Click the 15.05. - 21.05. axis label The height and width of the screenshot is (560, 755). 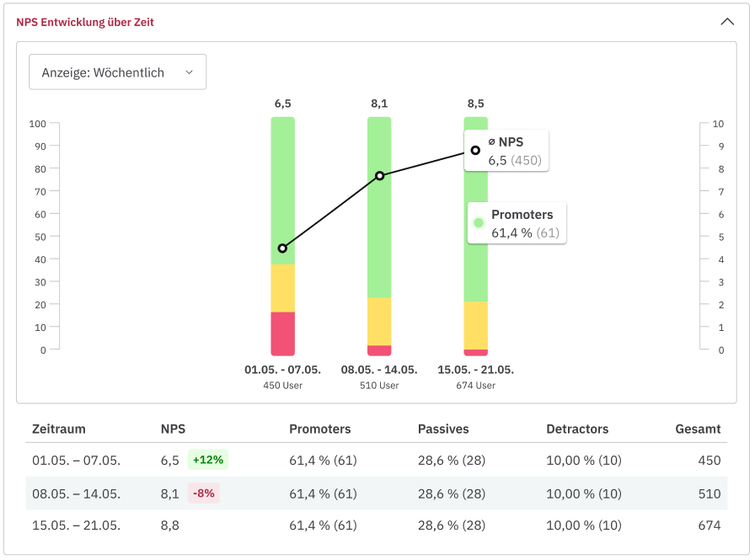(x=475, y=370)
